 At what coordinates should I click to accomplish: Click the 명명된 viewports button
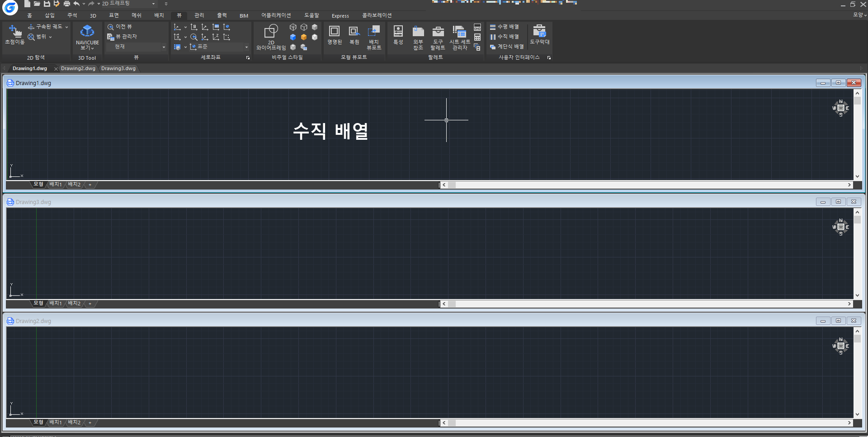[x=335, y=35]
